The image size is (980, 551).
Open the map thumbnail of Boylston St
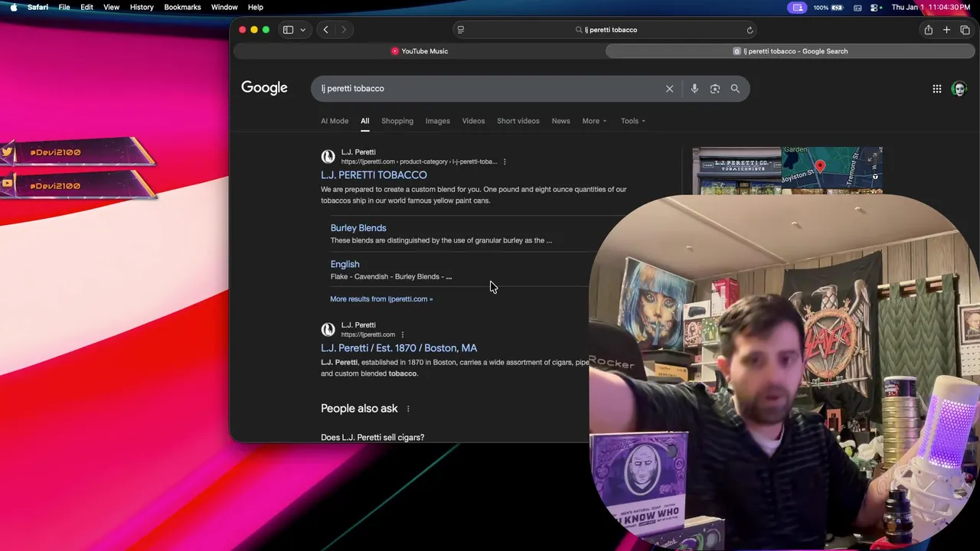pyautogui.click(x=832, y=171)
